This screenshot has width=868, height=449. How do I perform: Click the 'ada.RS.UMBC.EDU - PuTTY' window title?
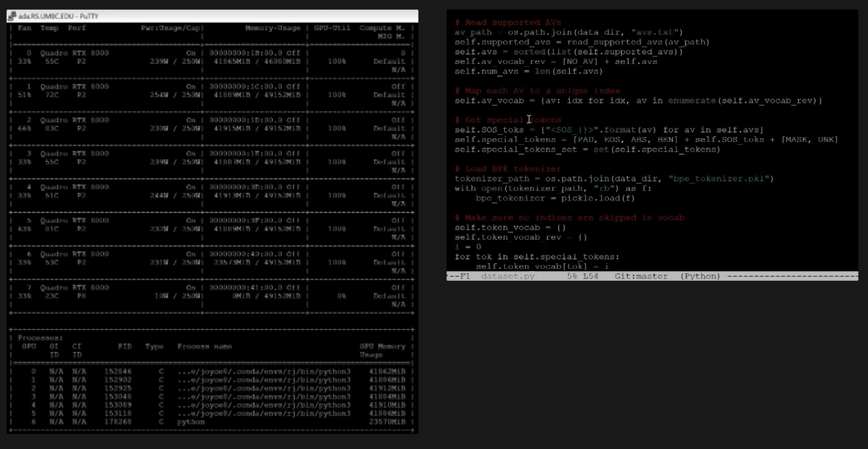click(x=58, y=16)
